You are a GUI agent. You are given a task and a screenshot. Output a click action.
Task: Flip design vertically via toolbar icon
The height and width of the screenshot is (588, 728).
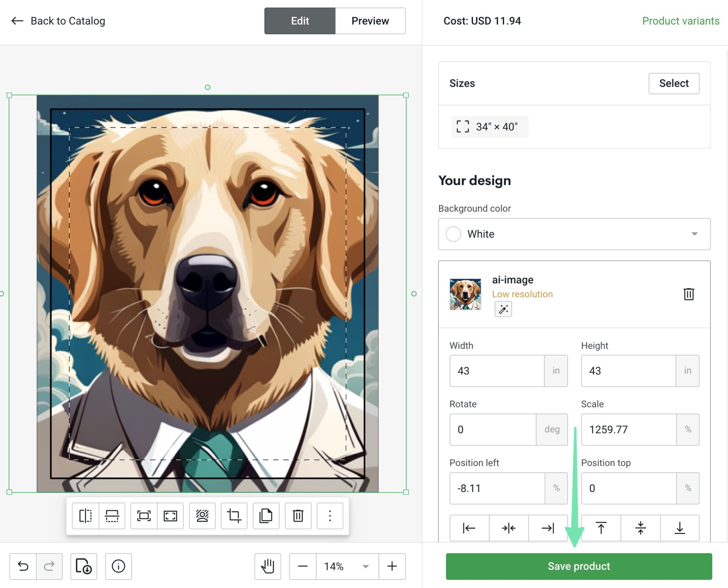click(112, 516)
